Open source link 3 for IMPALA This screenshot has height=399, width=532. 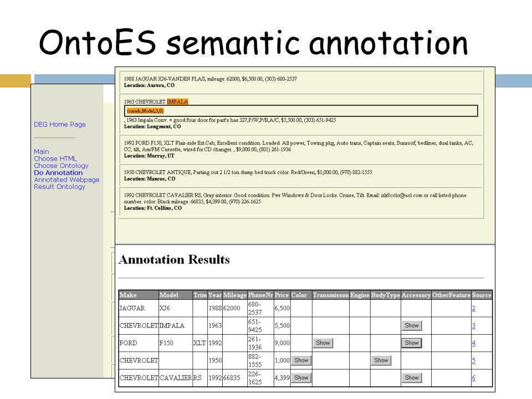pos(474,326)
